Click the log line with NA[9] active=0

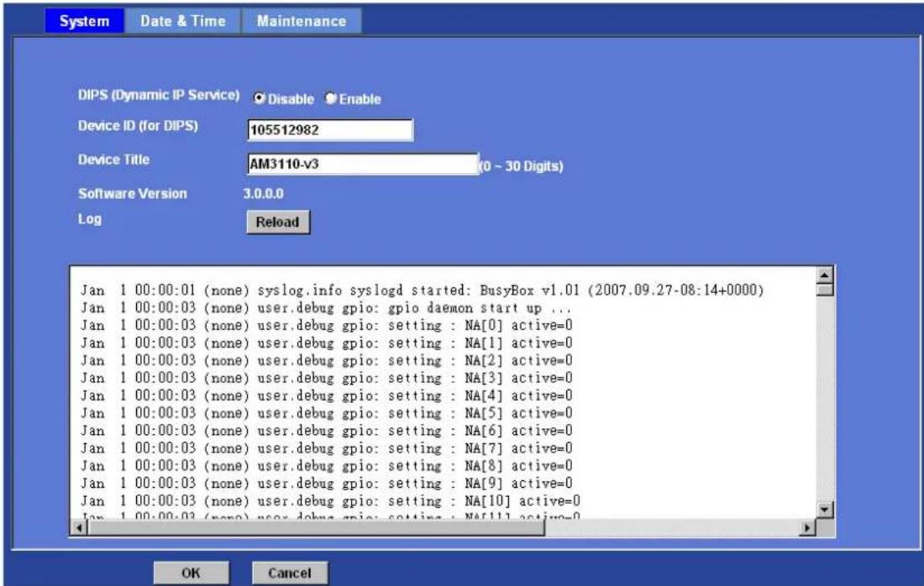tap(327, 483)
